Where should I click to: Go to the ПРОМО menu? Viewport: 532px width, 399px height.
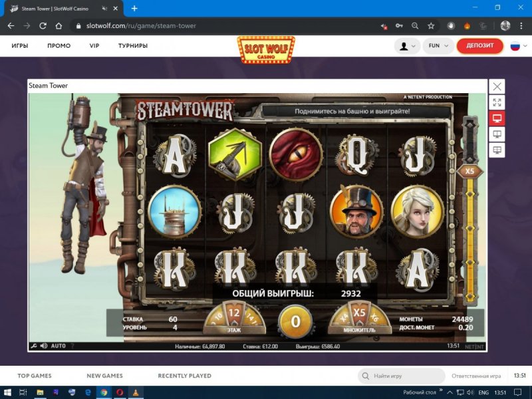[x=59, y=46]
